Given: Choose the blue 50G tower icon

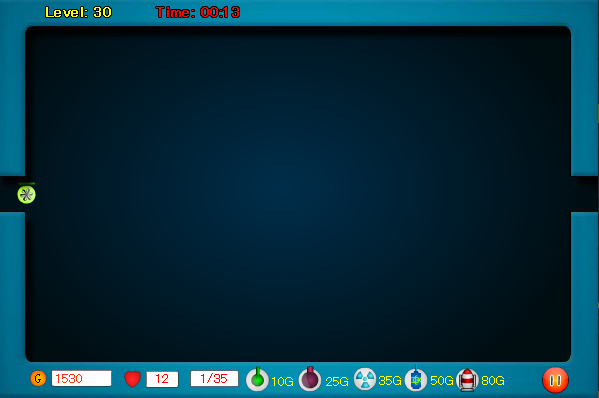Looking at the screenshot, I should pos(416,379).
